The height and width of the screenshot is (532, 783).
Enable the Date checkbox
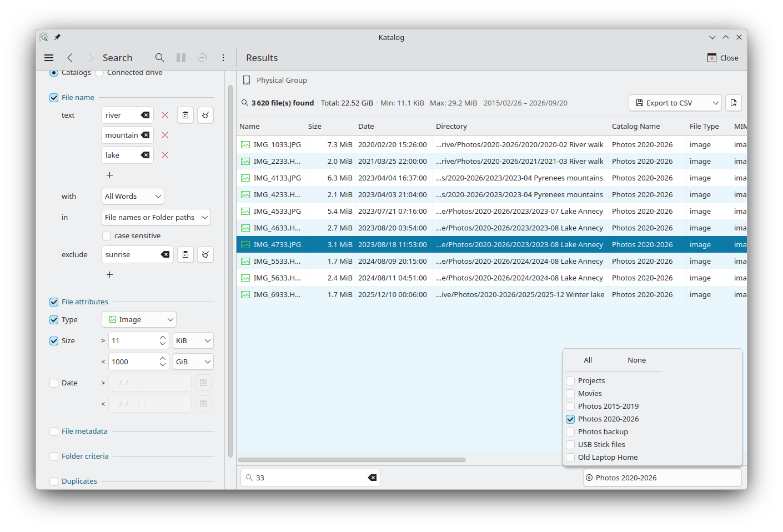pos(54,383)
